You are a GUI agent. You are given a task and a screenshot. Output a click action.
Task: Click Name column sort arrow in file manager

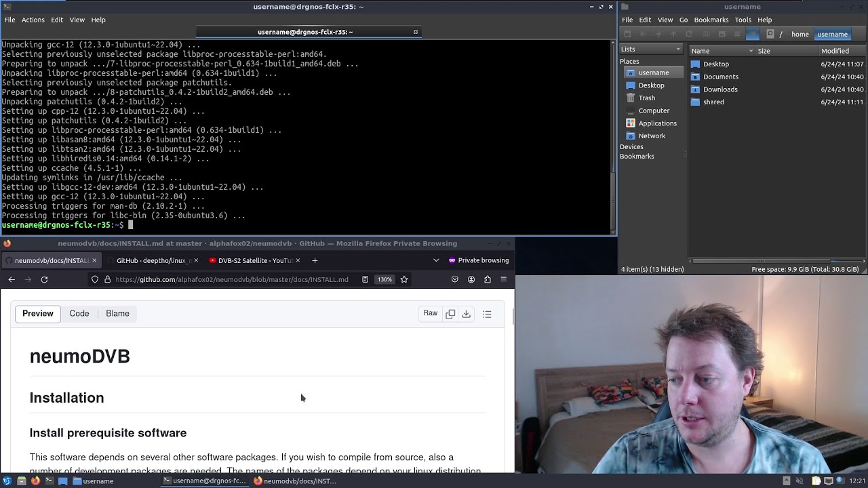[751, 51]
